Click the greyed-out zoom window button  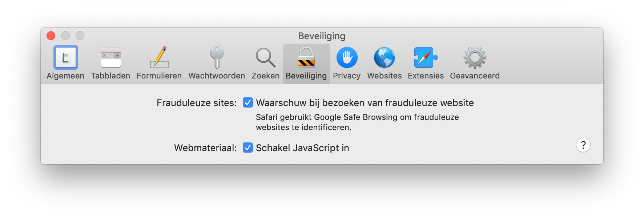(x=80, y=36)
